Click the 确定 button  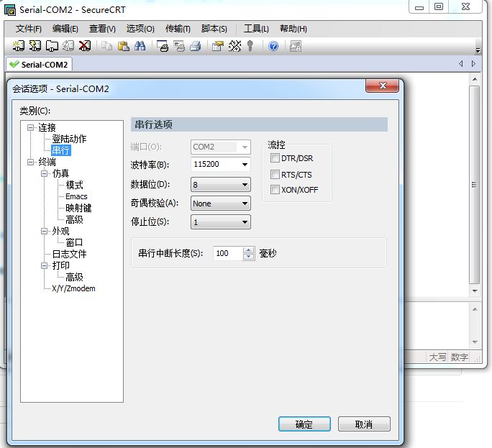click(304, 424)
